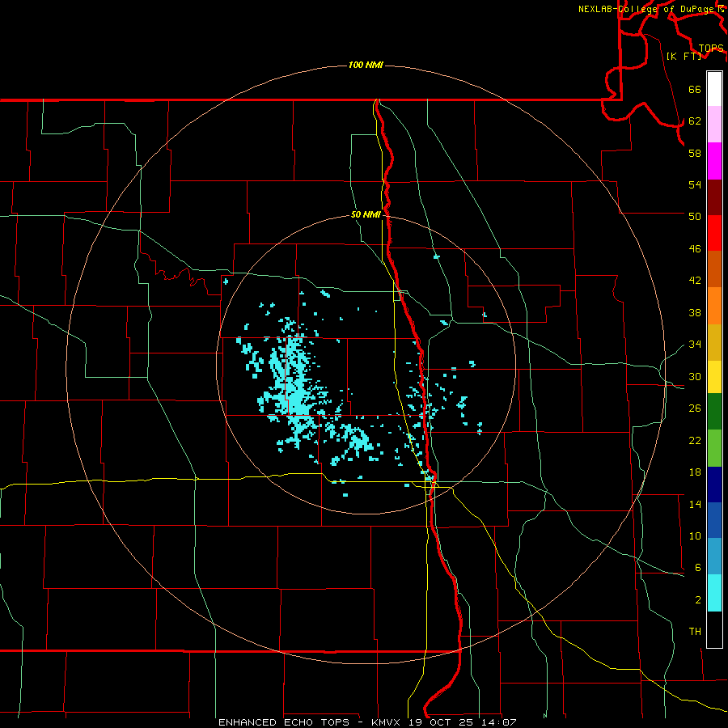Viewport: 728px width, 728px height.
Task: Click the "50 NMI" range ring label
Action: tap(366, 214)
